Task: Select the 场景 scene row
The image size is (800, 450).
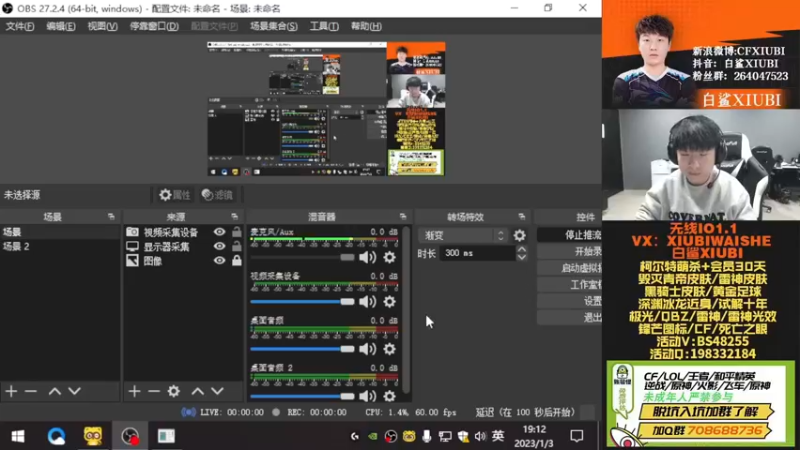Action: coord(60,232)
